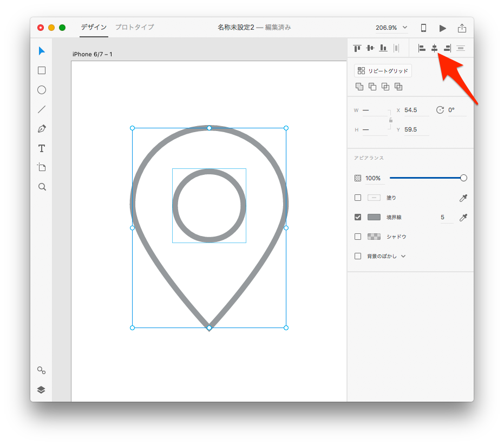The width and height of the screenshot is (504, 445).
Task: Select the Text tool
Action: pyautogui.click(x=42, y=148)
